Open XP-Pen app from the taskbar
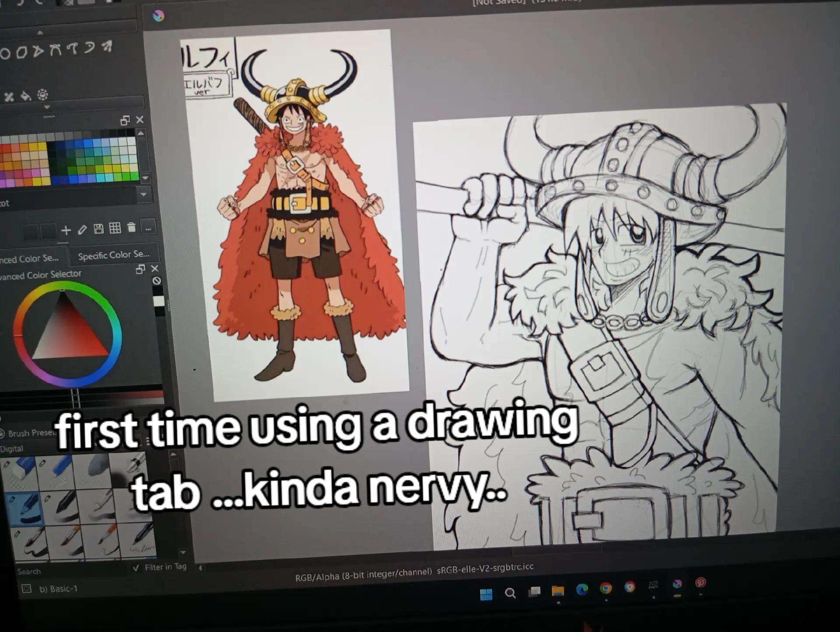840x632 pixels. click(653, 585)
